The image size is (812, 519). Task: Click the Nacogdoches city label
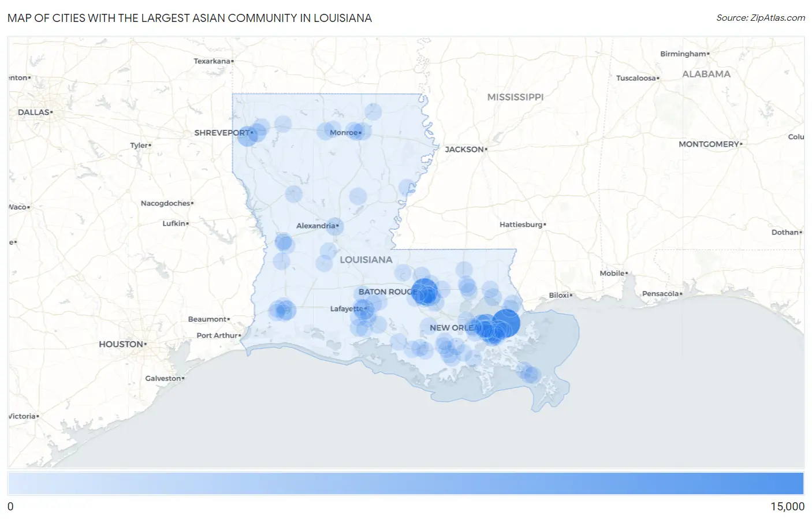(166, 203)
